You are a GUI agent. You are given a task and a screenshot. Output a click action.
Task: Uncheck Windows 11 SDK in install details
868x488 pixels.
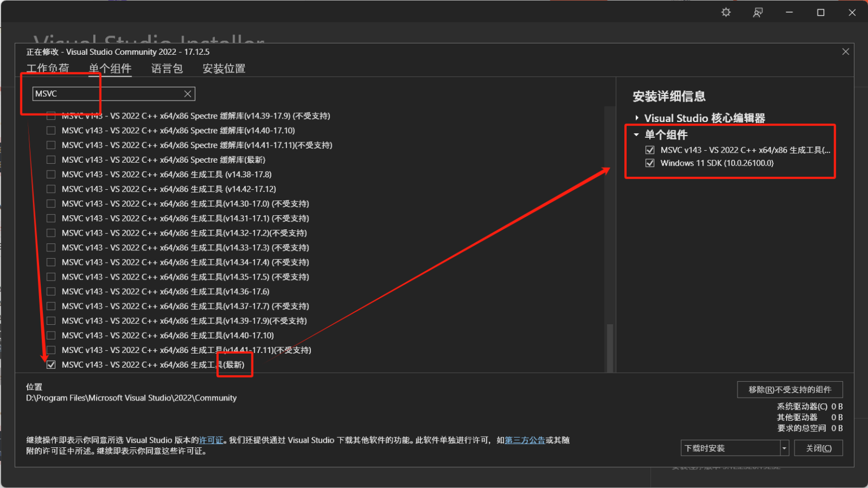[x=650, y=163]
